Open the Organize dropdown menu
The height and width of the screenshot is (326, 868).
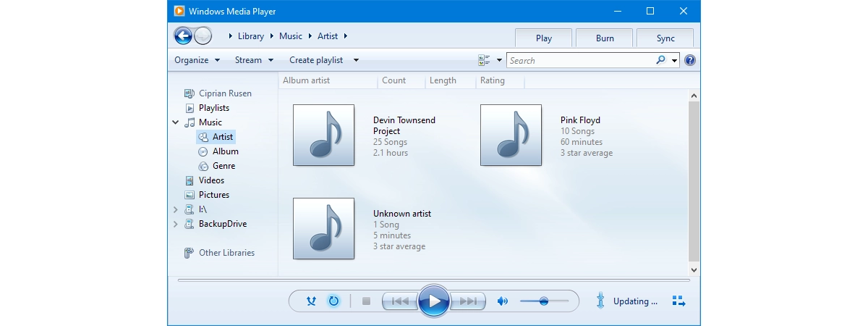(x=197, y=60)
